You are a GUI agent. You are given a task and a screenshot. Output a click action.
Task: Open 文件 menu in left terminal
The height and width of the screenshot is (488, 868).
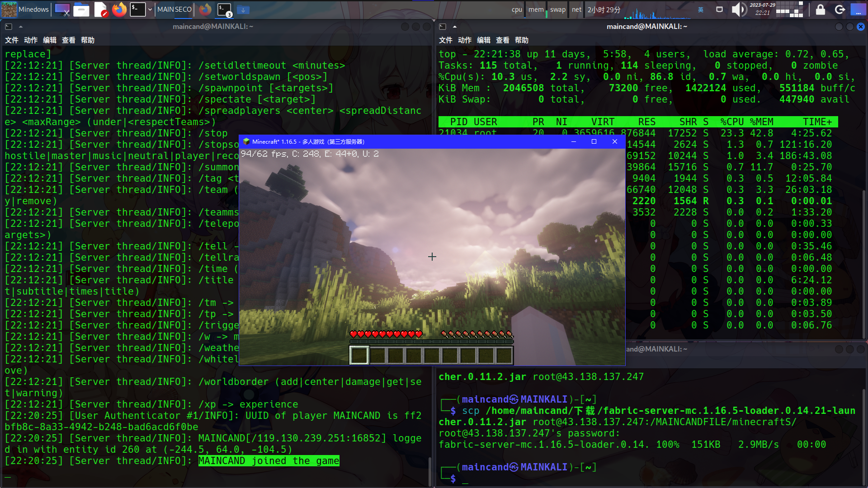[12, 40]
